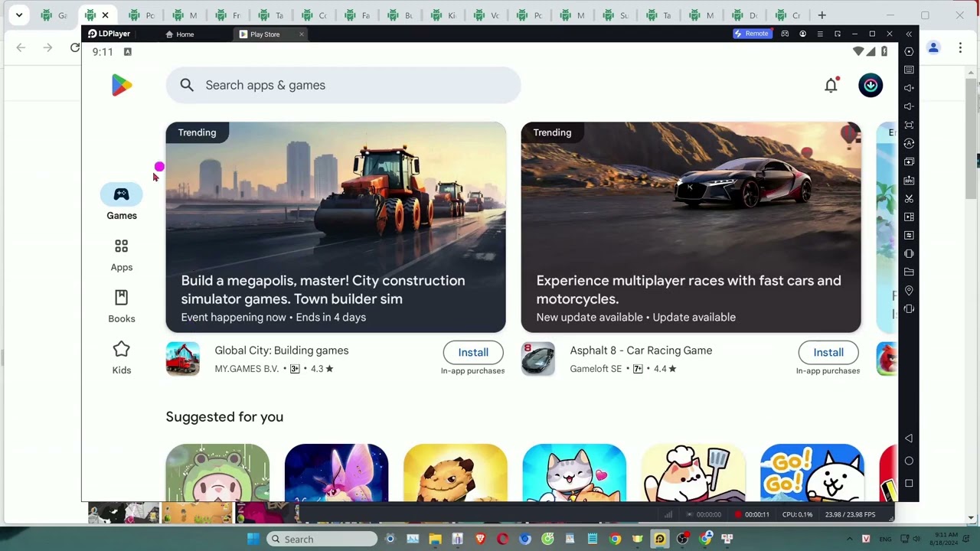Screen dimensions: 980x551
Task: Open LDPlayer gamepad settings icon
Action: (x=785, y=34)
